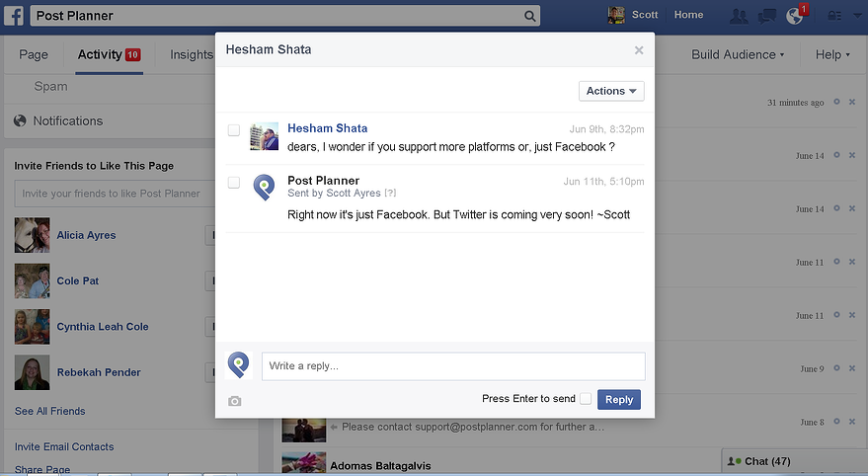Click the 'Please contact support@postplanner.com' message preview
This screenshot has width=868, height=476.
click(473, 427)
